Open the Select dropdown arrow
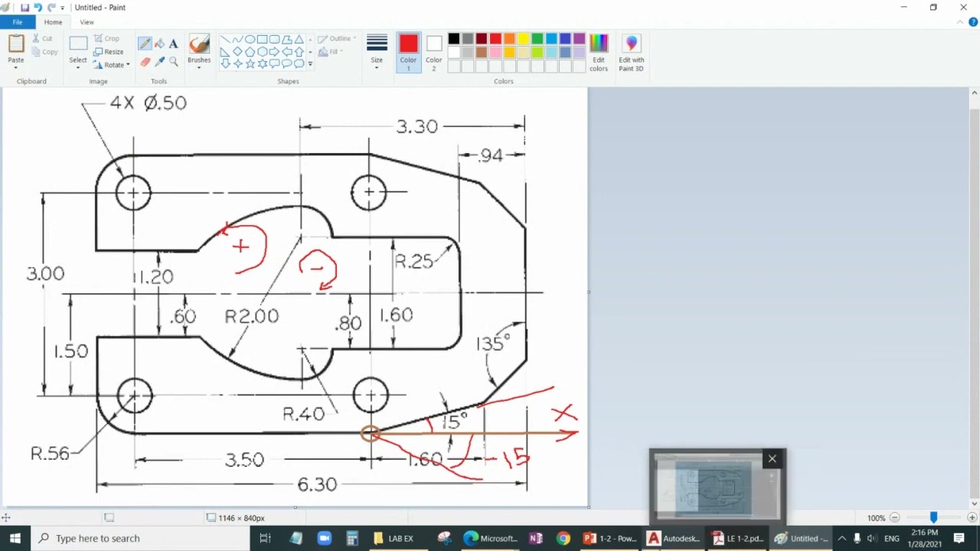The image size is (980, 551). (x=78, y=67)
